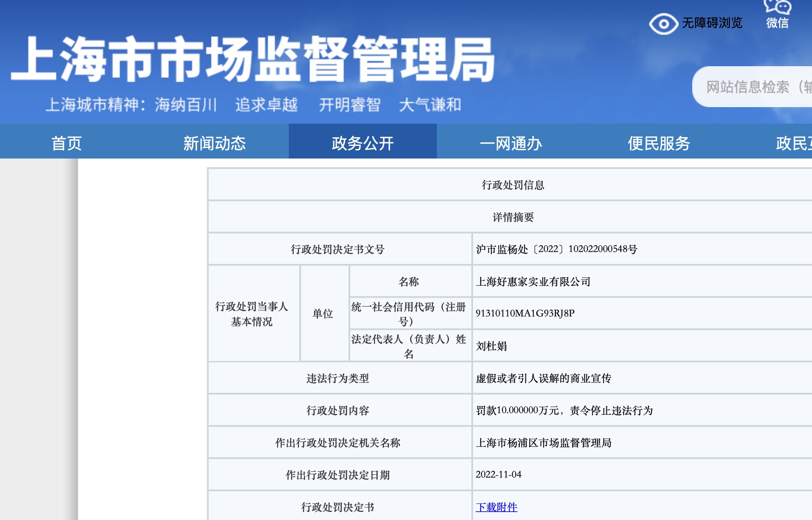Image resolution: width=812 pixels, height=520 pixels.
Task: Open the 首页 navigation tab
Action: (66, 143)
